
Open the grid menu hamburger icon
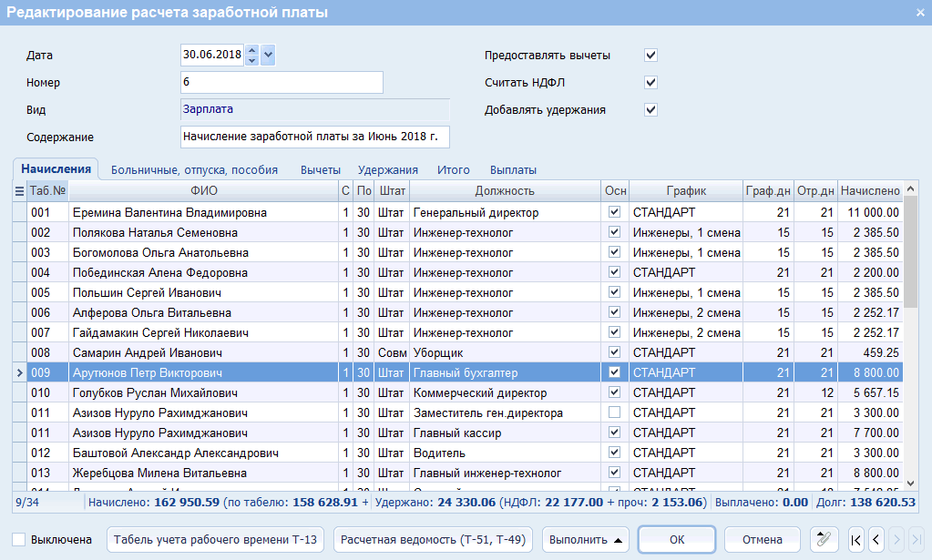19,190
